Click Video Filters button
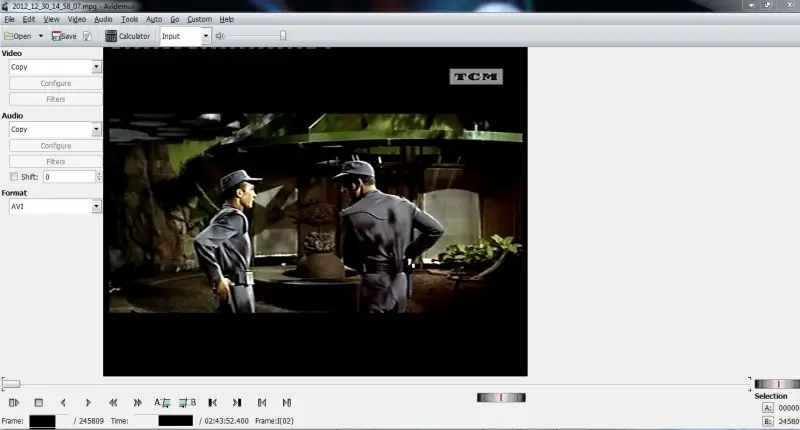Screen dimensions: 800x430 pos(56,99)
